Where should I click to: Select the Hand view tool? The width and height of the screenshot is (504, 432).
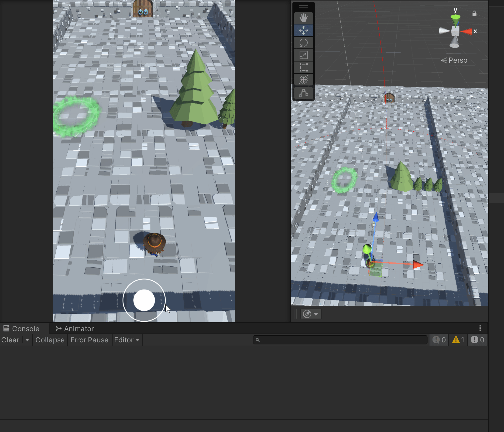point(303,18)
